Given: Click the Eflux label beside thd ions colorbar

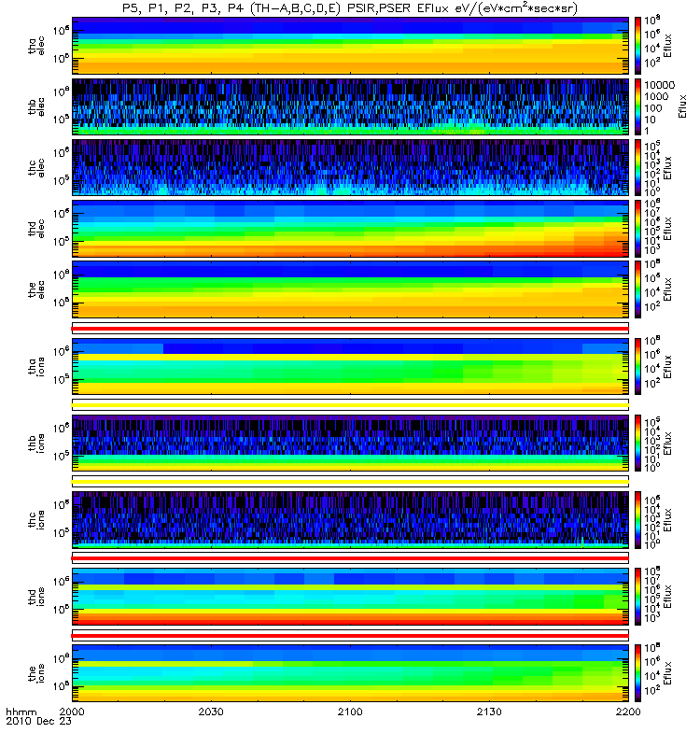Looking at the screenshot, I should pyautogui.click(x=668, y=597).
